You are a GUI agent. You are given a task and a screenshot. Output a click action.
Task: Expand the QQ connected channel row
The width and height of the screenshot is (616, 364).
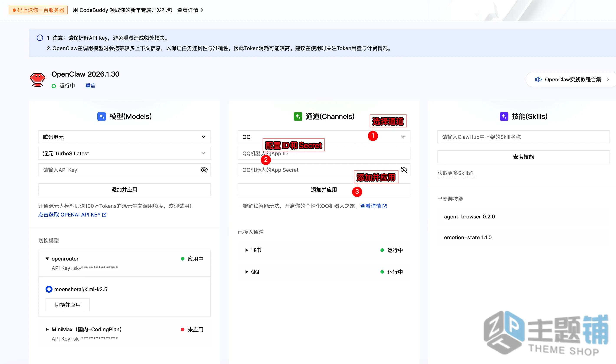click(x=247, y=272)
